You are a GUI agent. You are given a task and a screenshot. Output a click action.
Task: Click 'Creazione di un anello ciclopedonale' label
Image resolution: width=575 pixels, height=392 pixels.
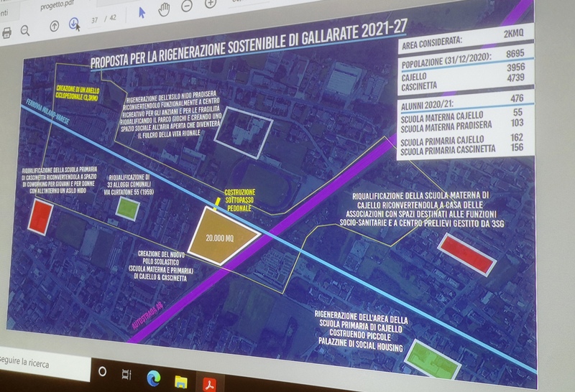coord(78,93)
